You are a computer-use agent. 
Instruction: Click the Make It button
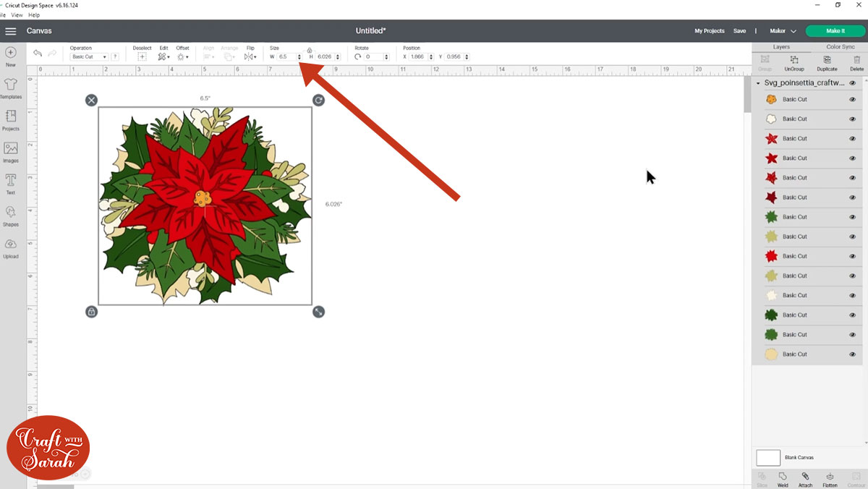835,31
